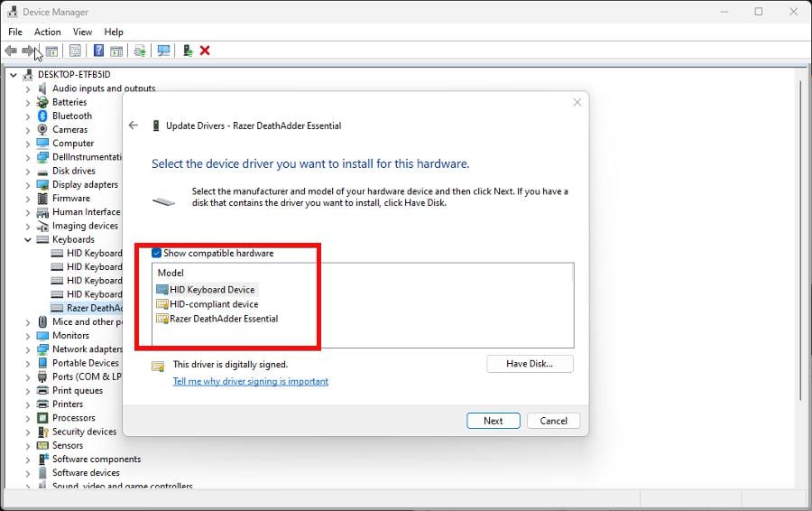Expand the Batteries category chevron

(27, 102)
